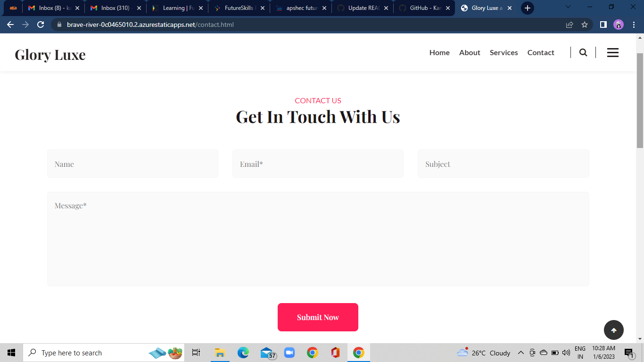
Task: Open the ENG IN language selector
Action: [x=581, y=353]
